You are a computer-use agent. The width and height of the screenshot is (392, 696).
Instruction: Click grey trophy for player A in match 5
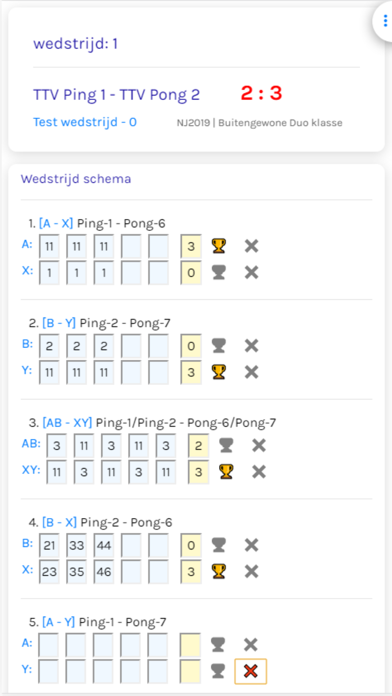tap(218, 645)
